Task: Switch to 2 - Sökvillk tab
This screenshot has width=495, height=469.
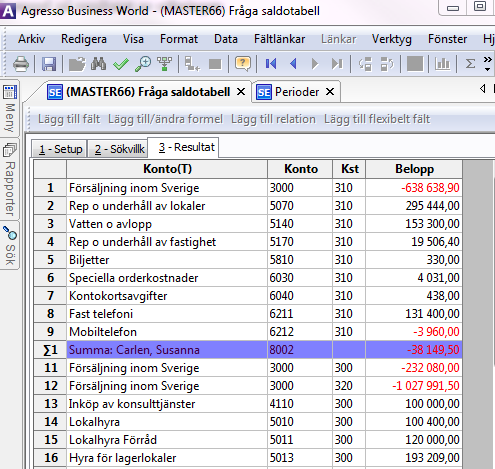Action: click(119, 149)
